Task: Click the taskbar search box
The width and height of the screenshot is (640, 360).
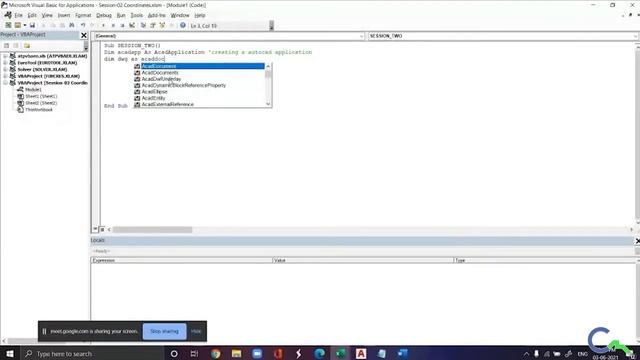Action: 92,353
